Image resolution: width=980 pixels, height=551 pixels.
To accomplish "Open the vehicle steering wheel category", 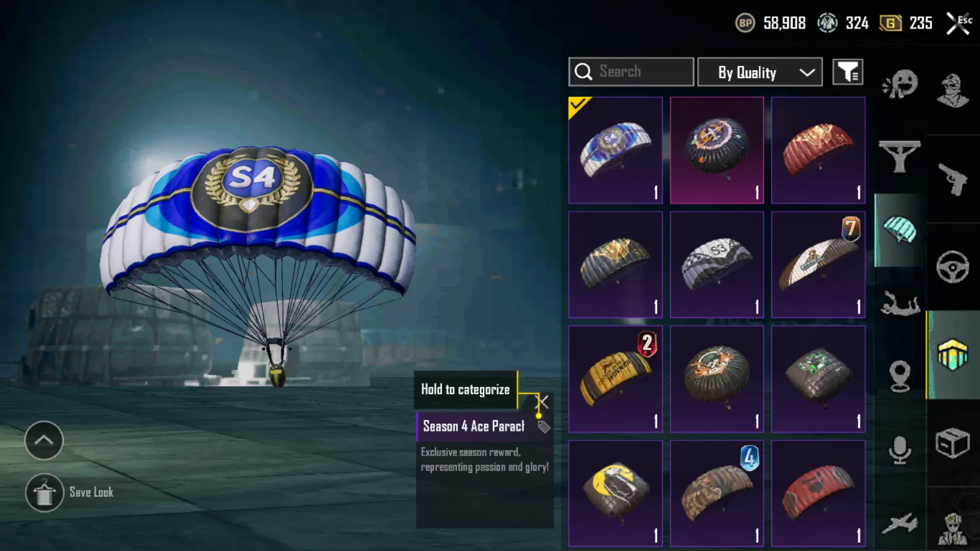I will [952, 267].
